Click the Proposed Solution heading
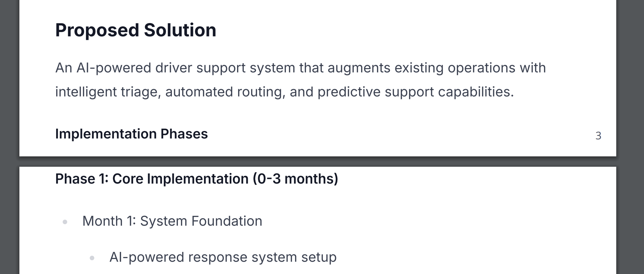644x274 pixels. [x=136, y=30]
